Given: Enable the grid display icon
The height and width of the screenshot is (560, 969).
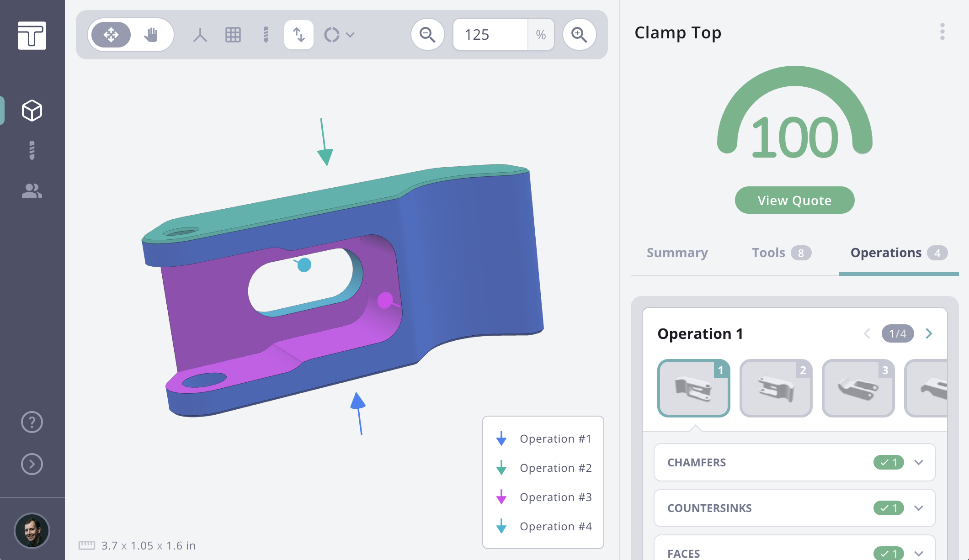Looking at the screenshot, I should [x=233, y=34].
